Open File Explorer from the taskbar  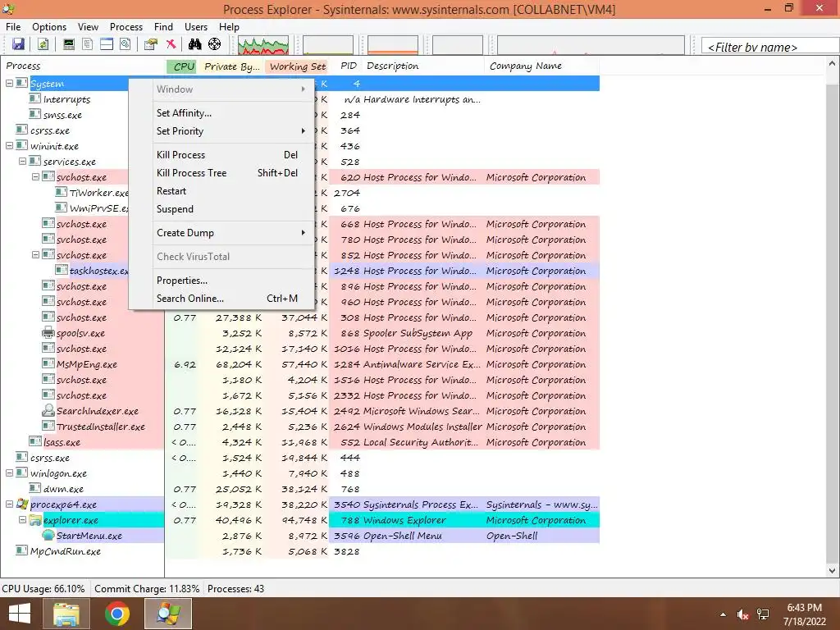[x=66, y=614]
